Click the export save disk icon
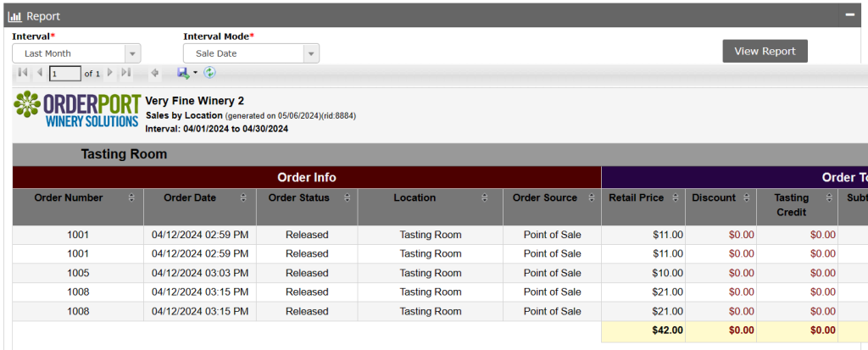Viewport: 868px width, 350px height. [x=182, y=74]
